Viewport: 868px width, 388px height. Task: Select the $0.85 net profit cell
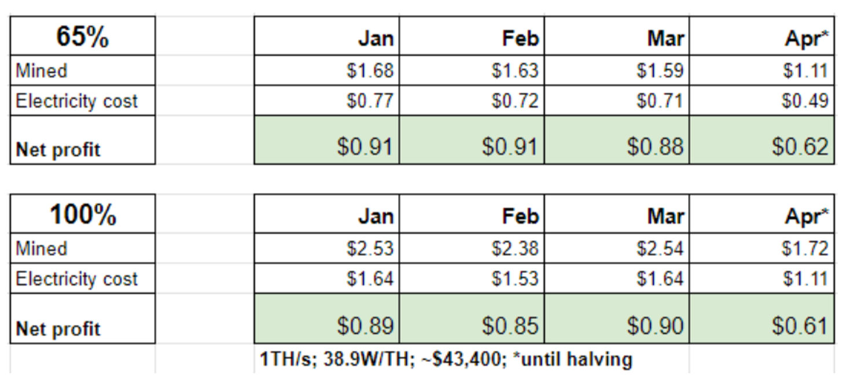pos(472,319)
